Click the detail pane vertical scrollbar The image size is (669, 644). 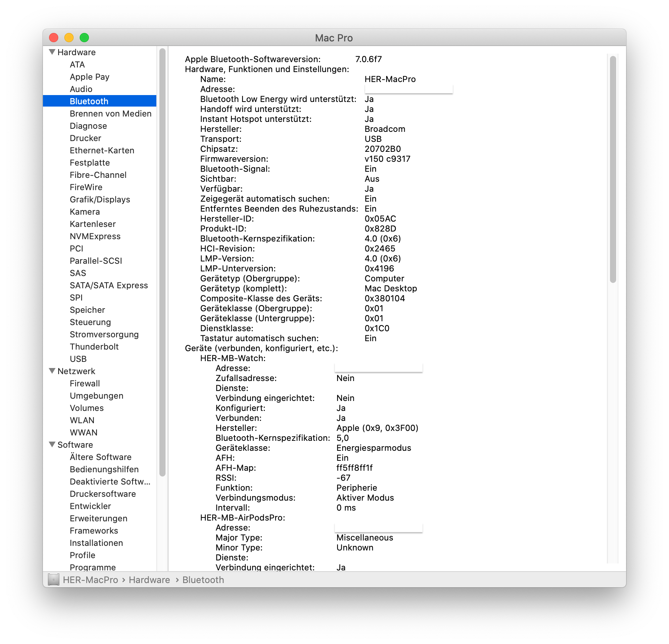click(613, 169)
